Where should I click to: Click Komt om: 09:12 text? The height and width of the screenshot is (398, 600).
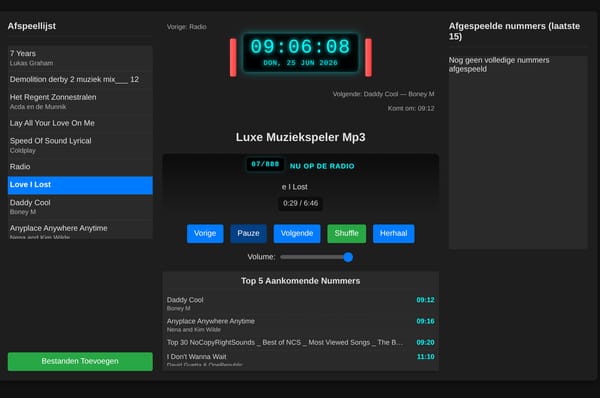411,109
